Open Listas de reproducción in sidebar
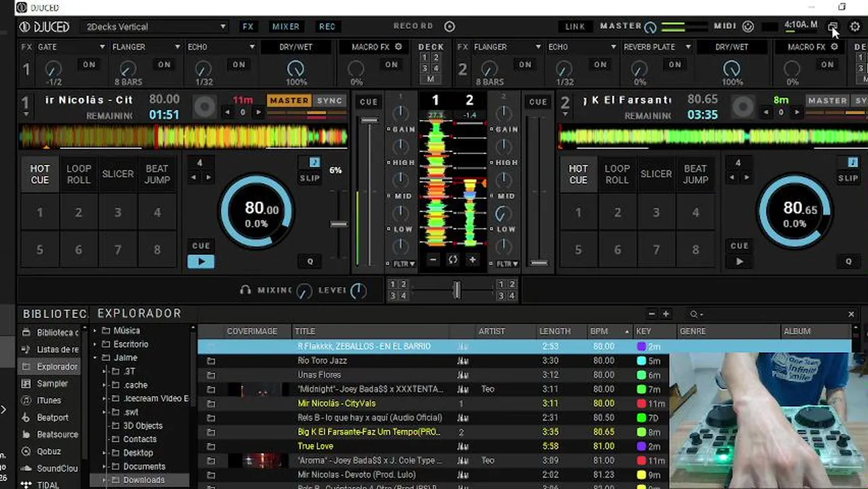 (x=50, y=349)
